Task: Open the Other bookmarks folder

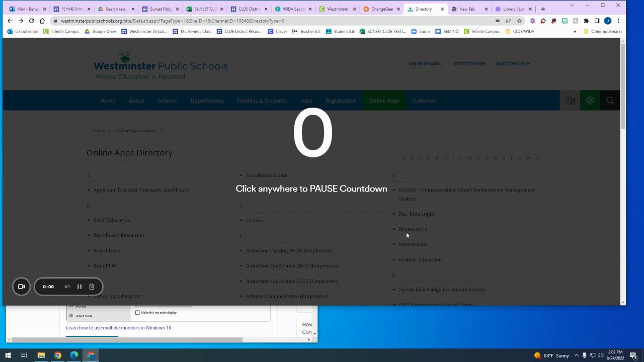Action: click(603, 31)
